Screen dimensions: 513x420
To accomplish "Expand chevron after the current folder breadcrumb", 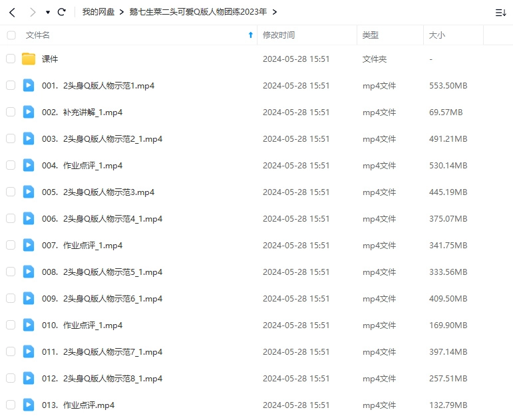I will click(x=275, y=12).
